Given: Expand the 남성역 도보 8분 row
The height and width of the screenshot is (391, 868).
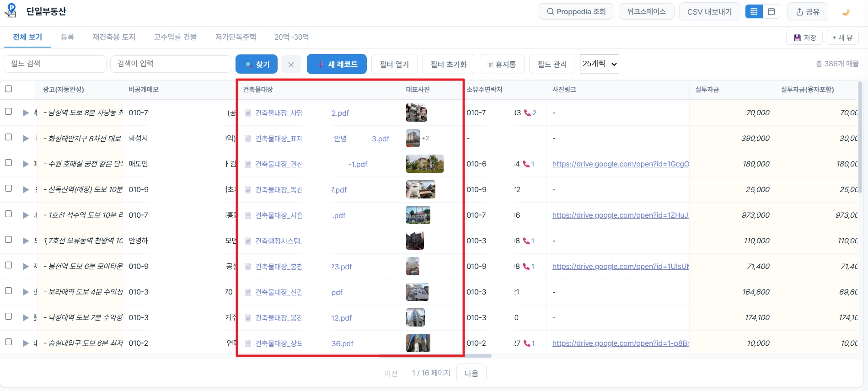Looking at the screenshot, I should [26, 112].
